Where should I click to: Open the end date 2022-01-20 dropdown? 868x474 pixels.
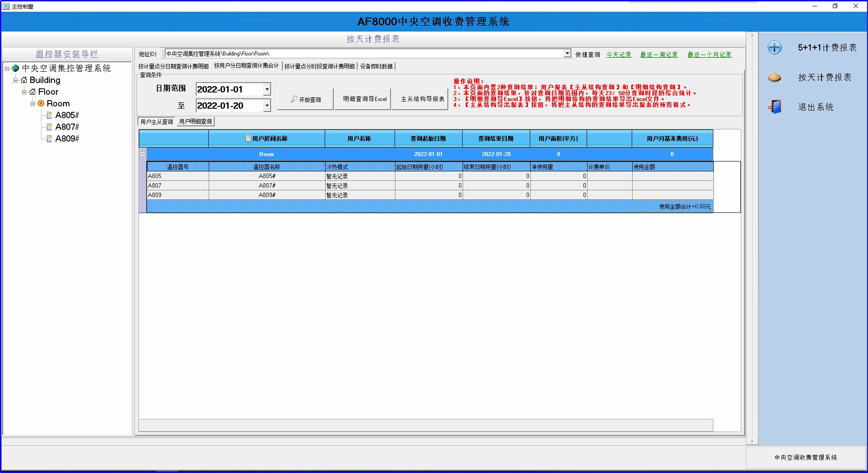pos(267,106)
